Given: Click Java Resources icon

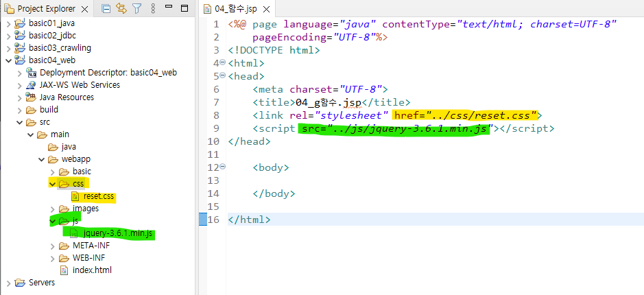Looking at the screenshot, I should pyautogui.click(x=31, y=97).
